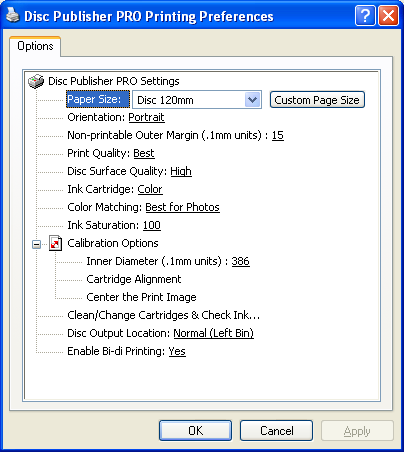
Task: Toggle Enable Bi-di Printing Yes value
Action: click(177, 351)
